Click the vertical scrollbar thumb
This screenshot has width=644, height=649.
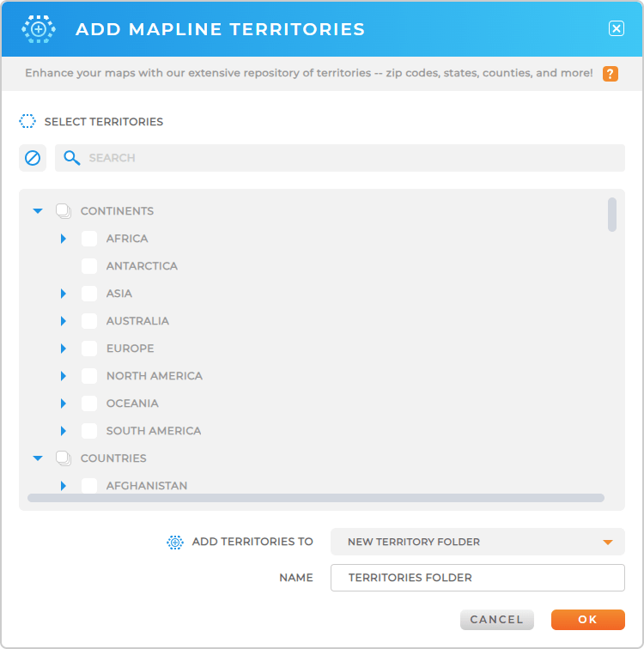612,215
